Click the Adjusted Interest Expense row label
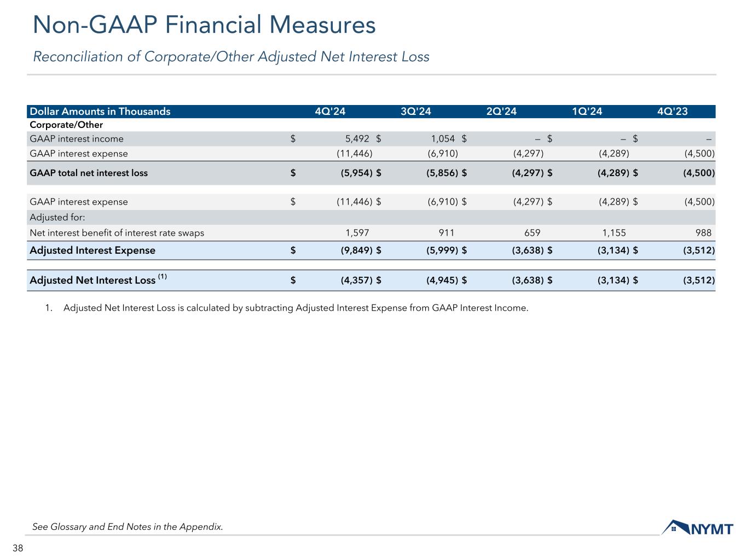Image resolution: width=747 pixels, height=560 pixels. tap(92, 250)
